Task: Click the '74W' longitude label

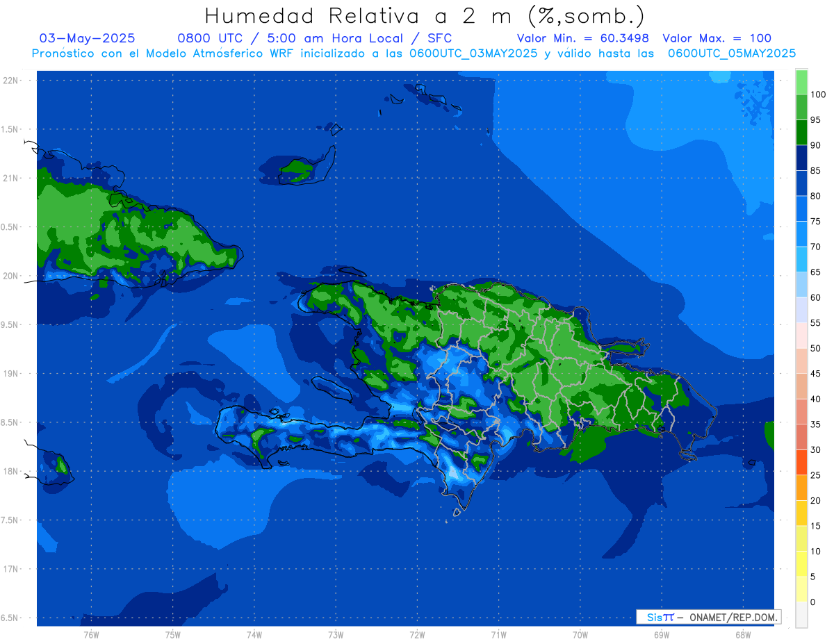Action: click(x=254, y=635)
